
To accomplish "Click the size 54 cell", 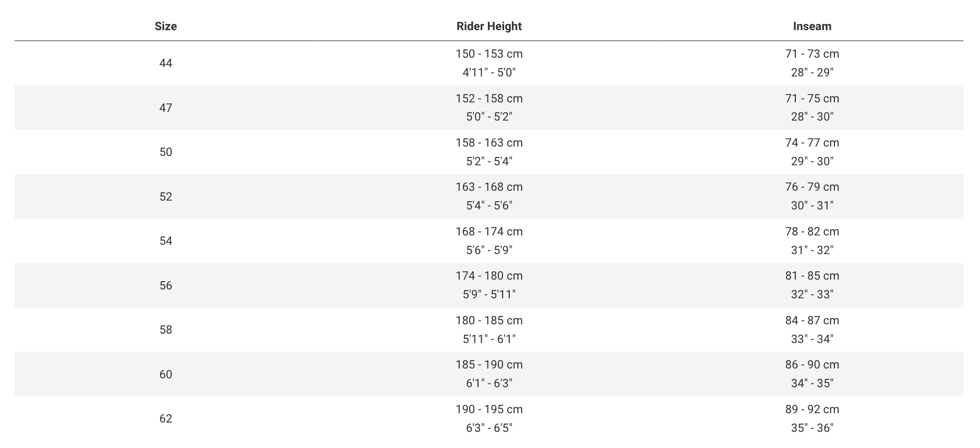I will [165, 241].
